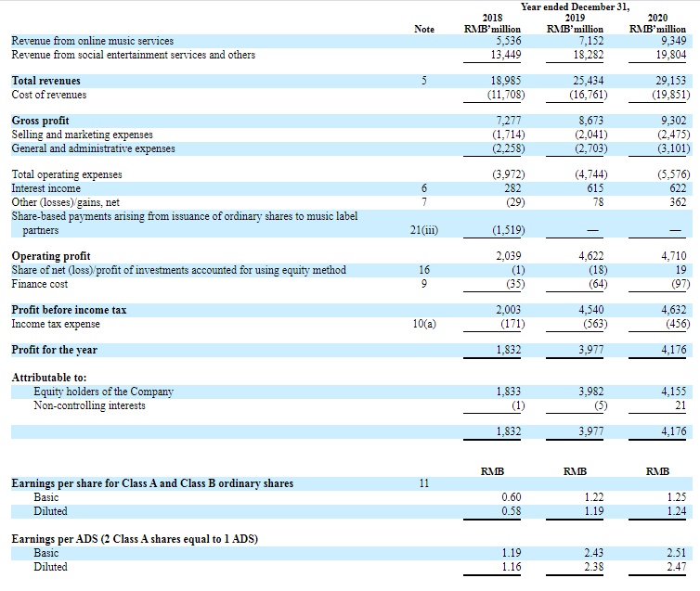This screenshot has height=591, width=700.
Task: Click the 2018 gross profit value 7,277
Action: 509,121
